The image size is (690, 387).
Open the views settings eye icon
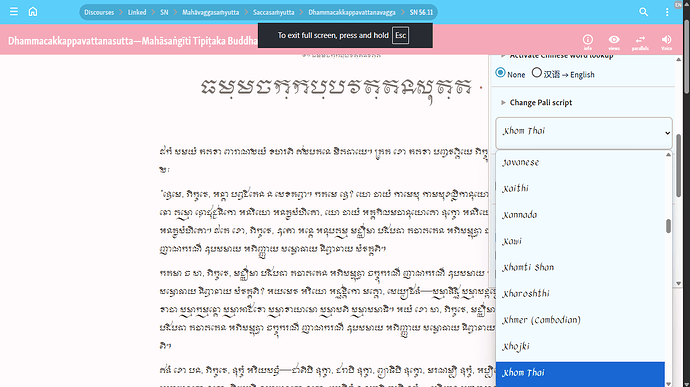(x=614, y=42)
